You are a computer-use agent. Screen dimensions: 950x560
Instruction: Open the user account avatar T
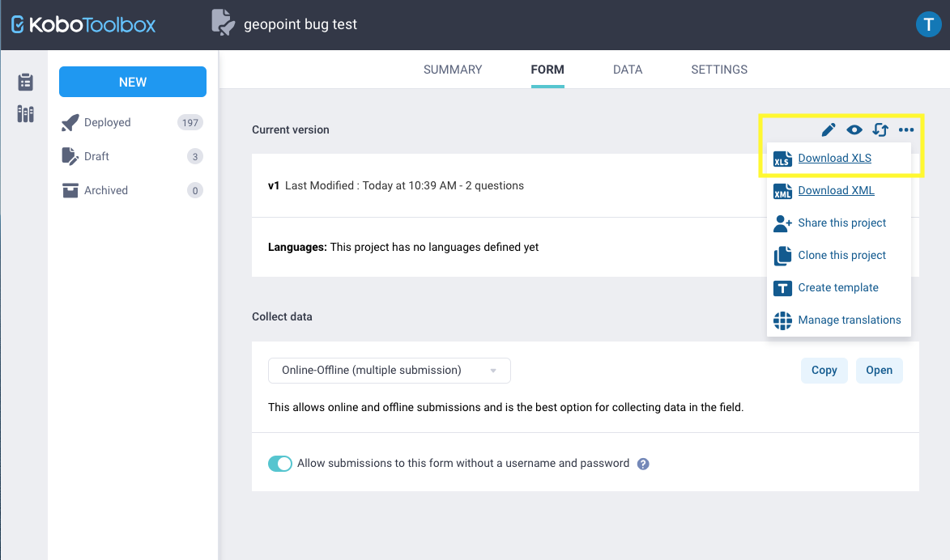[x=928, y=24]
